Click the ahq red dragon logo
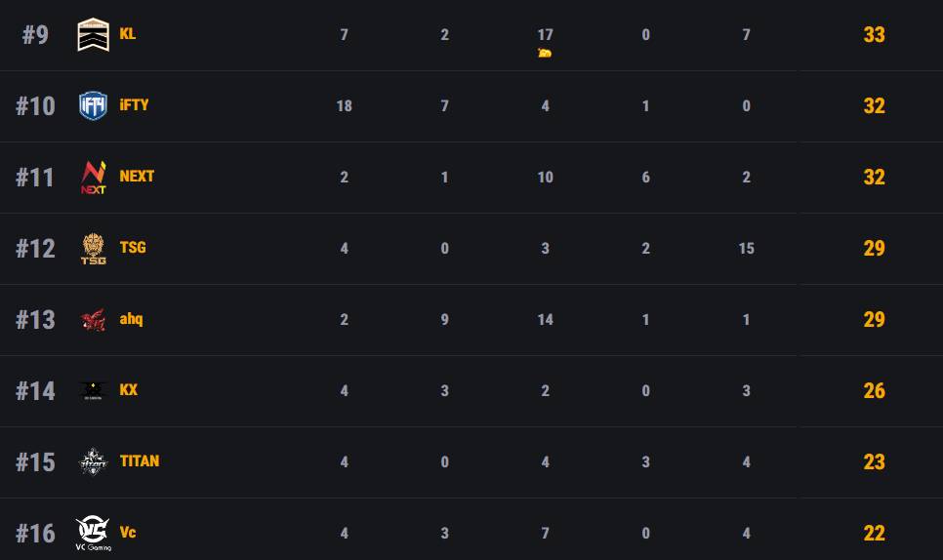Screen dimensions: 943x560 [x=93, y=320]
